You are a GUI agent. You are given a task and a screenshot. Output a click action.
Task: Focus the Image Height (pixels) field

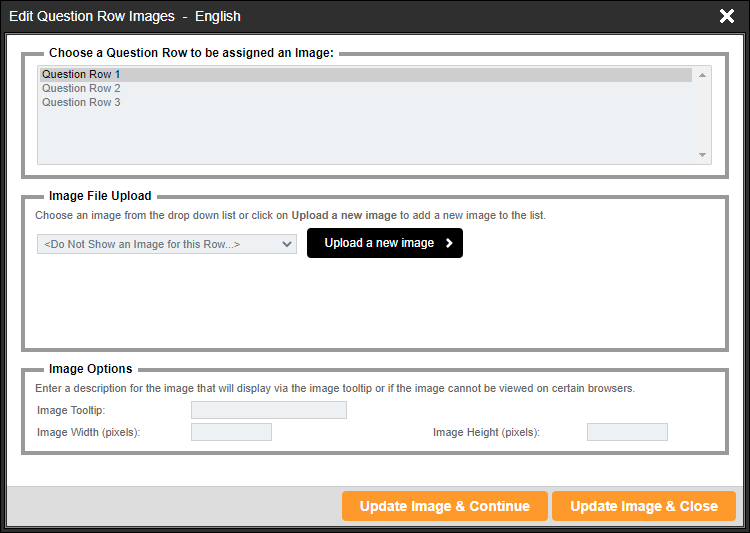627,432
